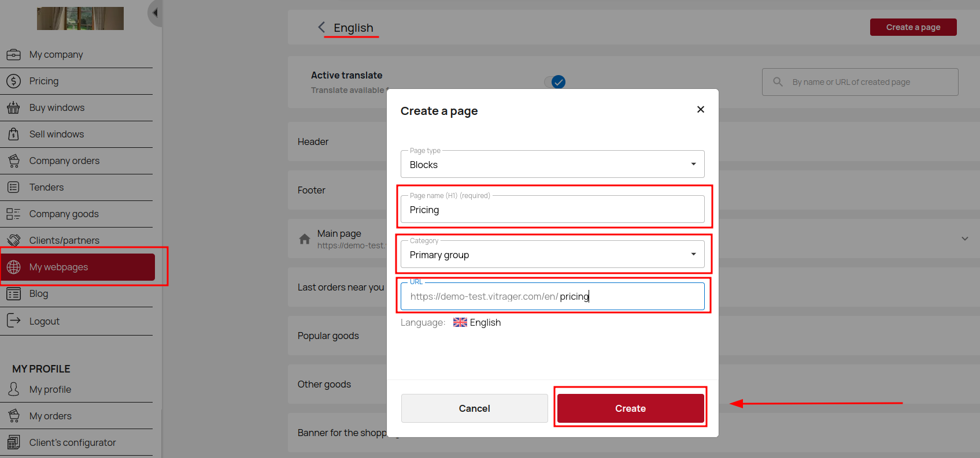Click the Company orders cart icon
This screenshot has height=458, width=980.
click(x=13, y=161)
